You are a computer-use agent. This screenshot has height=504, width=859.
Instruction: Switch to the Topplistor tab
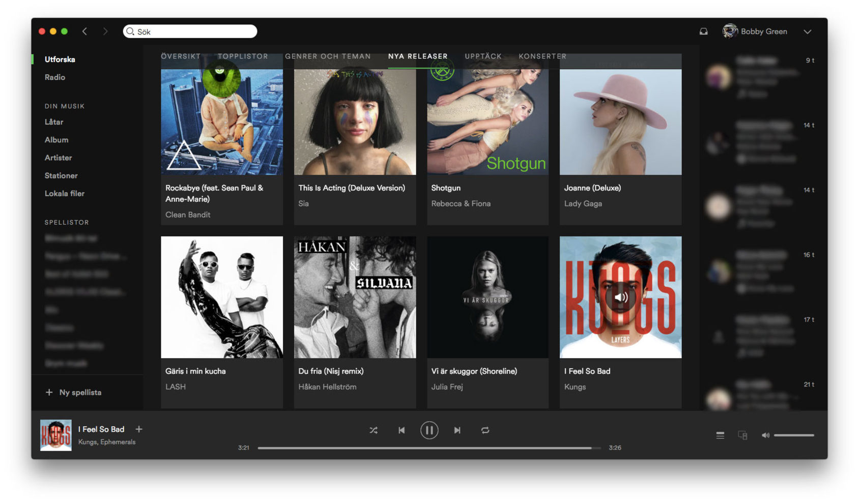tap(243, 56)
